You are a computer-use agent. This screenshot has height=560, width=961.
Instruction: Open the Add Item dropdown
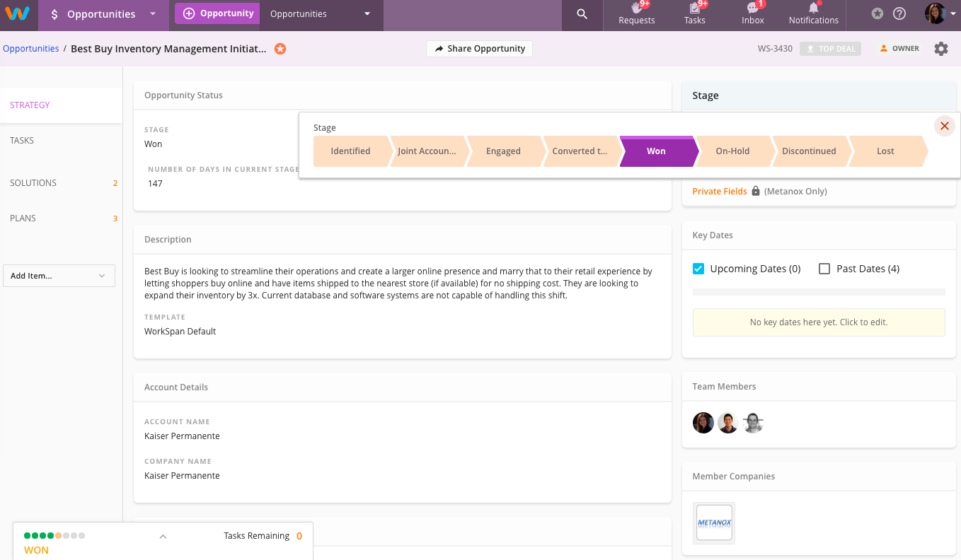(x=59, y=276)
